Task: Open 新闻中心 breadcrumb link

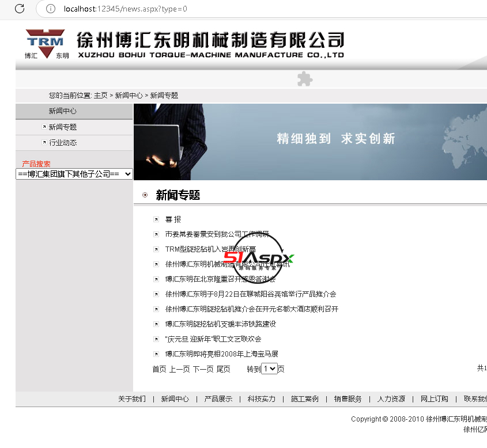Action: coord(129,96)
